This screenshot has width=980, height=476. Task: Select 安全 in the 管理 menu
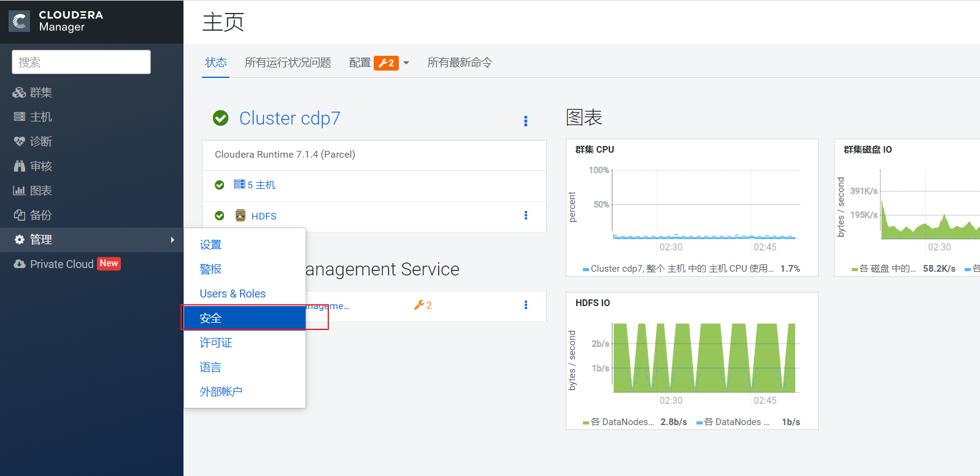210,318
